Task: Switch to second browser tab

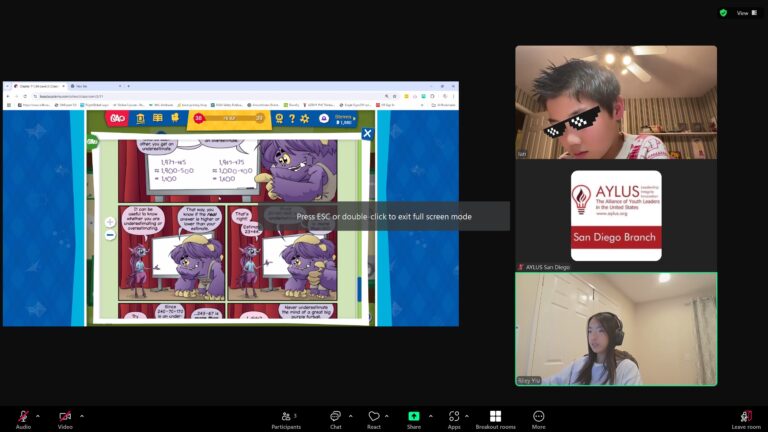Action: click(96, 86)
